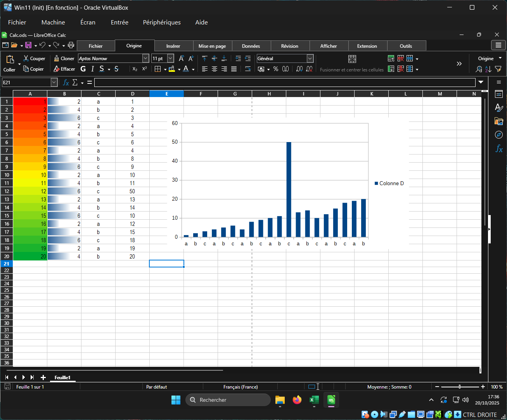Click the Couper button

[x=34, y=58]
